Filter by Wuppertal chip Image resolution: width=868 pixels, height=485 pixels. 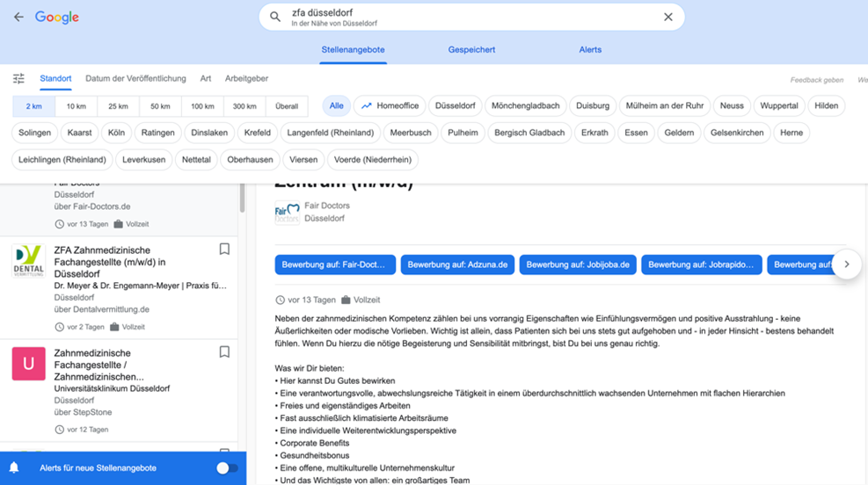point(779,105)
